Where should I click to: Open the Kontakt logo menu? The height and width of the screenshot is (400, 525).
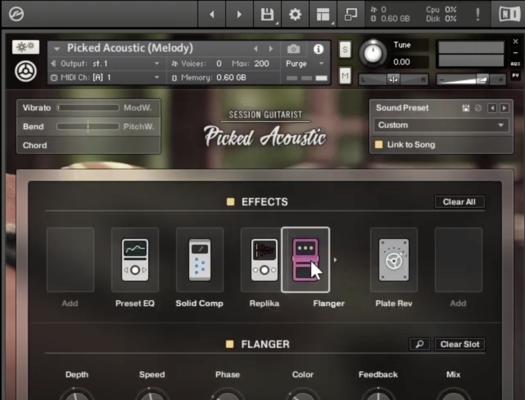point(16,14)
